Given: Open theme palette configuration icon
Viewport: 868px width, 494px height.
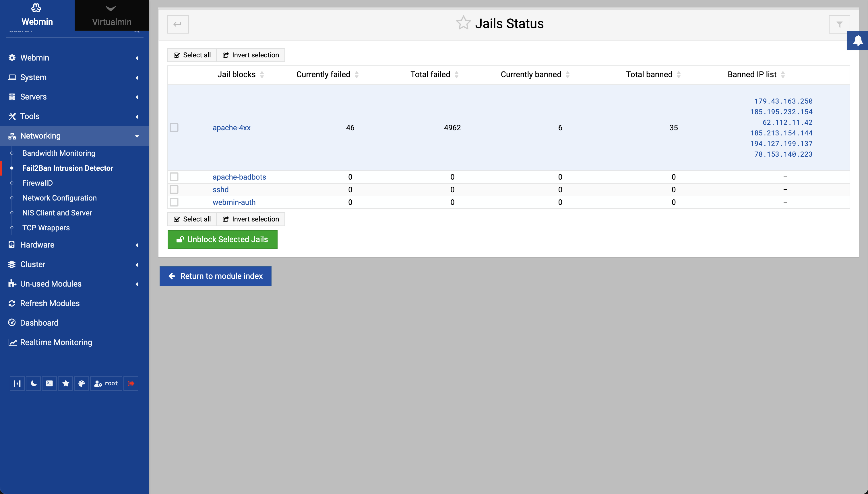Looking at the screenshot, I should tap(82, 383).
